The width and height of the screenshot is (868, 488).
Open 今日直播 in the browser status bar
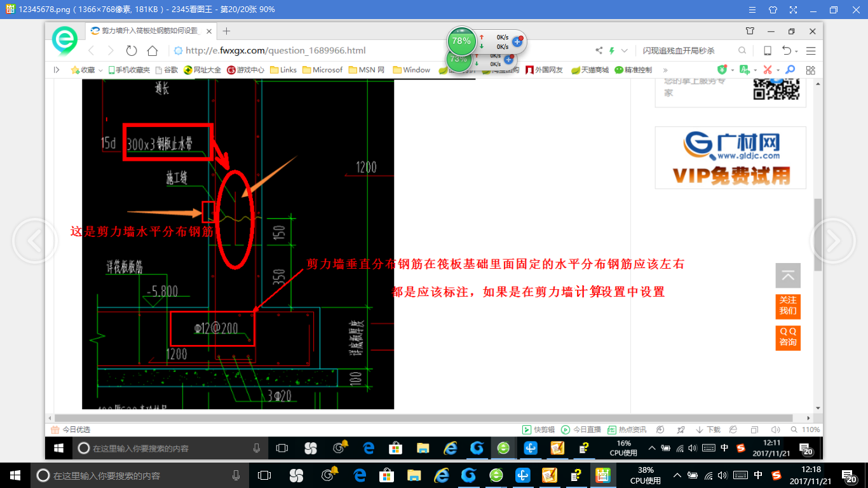tap(581, 430)
